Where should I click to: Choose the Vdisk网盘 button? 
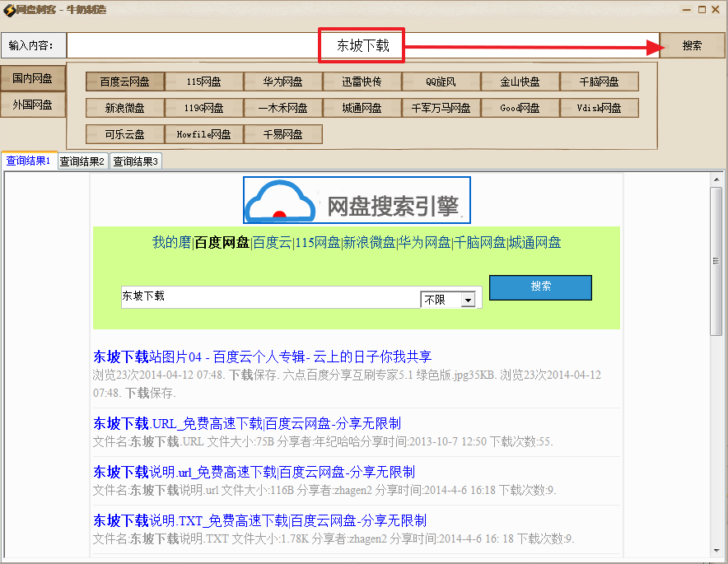(x=600, y=108)
